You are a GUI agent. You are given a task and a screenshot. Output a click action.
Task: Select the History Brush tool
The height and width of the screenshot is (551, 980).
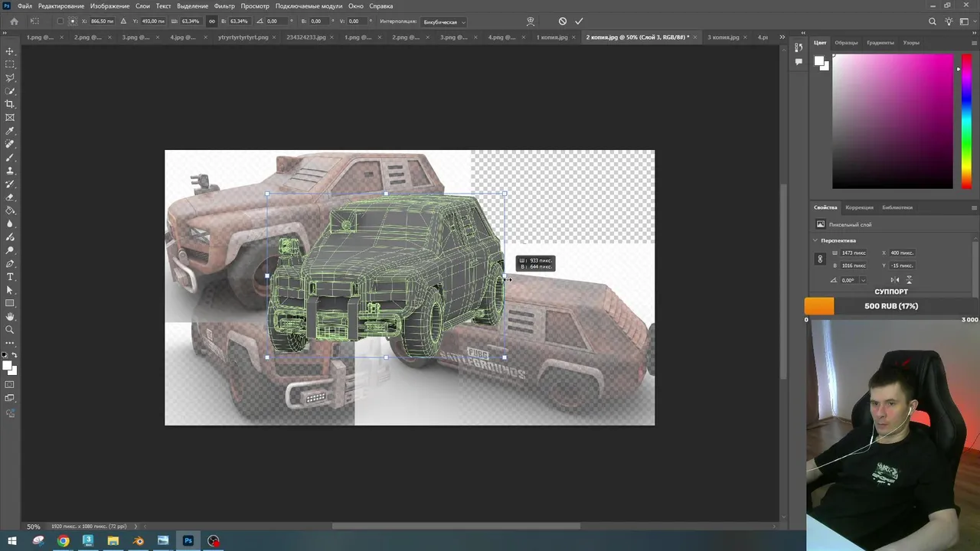pos(10,184)
